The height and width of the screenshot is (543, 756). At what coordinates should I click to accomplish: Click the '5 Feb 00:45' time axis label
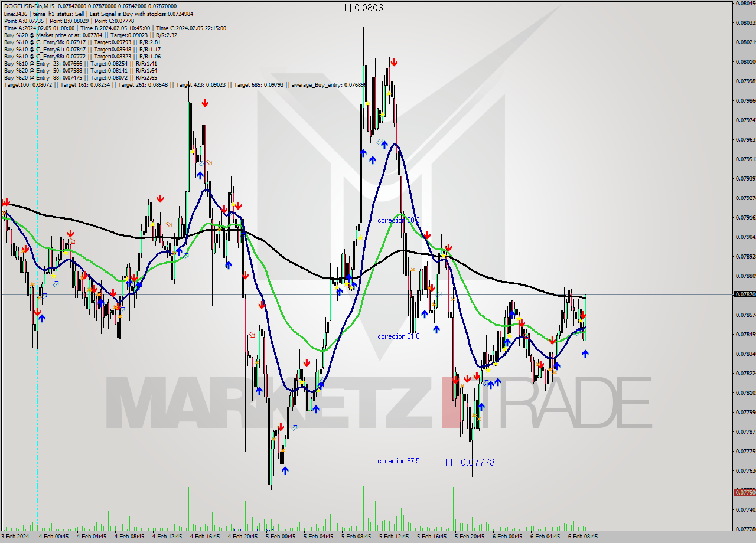pyautogui.click(x=281, y=537)
